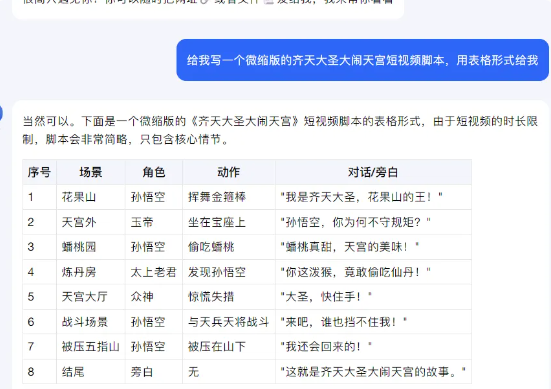This screenshot has height=389, width=551.
Task: Click the dialogue 蟠桃真甜，天宫的美味
Action: (373, 247)
